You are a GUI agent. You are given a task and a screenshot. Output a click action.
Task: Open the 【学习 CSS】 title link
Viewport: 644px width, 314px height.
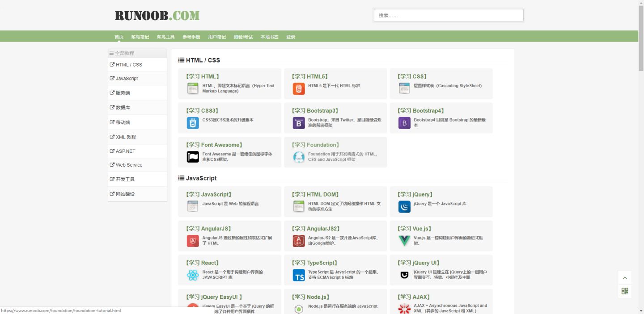(x=412, y=76)
